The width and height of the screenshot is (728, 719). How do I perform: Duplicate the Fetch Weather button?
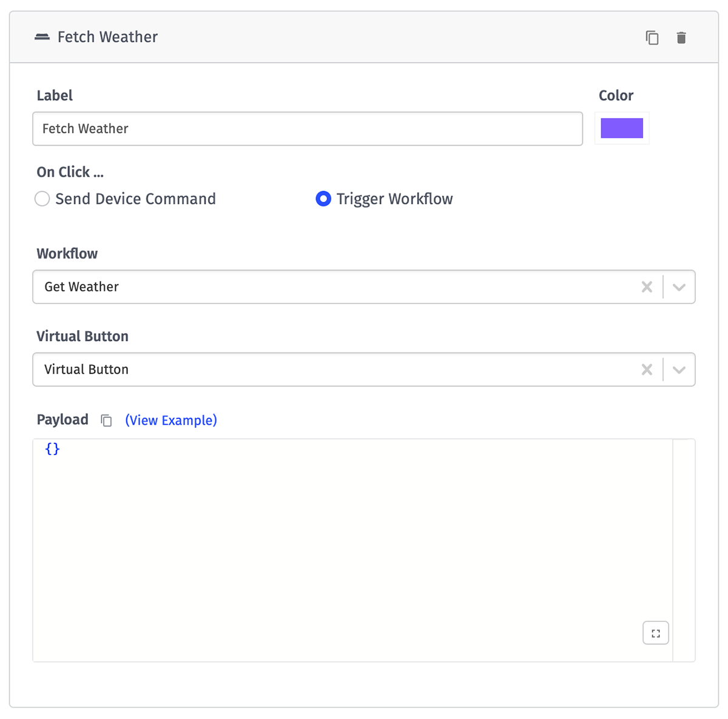click(x=652, y=38)
